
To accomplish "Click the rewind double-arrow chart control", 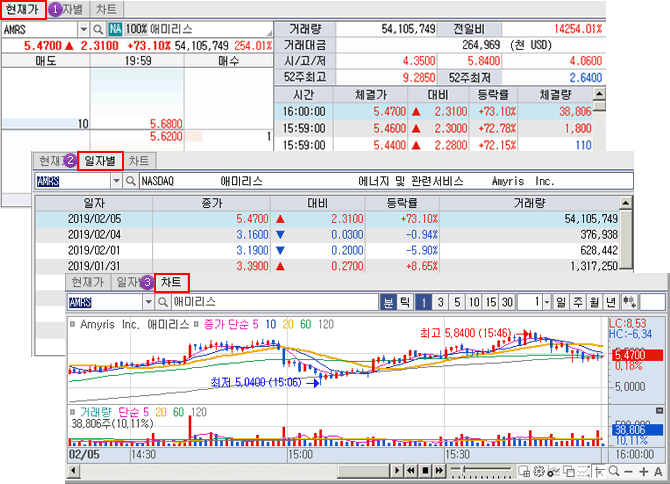I will click(x=411, y=471).
